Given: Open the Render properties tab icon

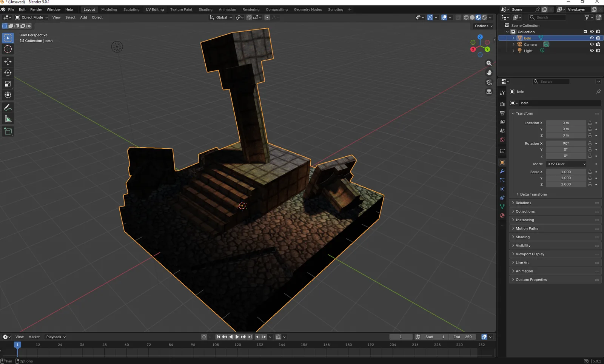Looking at the screenshot, I should 502,104.
